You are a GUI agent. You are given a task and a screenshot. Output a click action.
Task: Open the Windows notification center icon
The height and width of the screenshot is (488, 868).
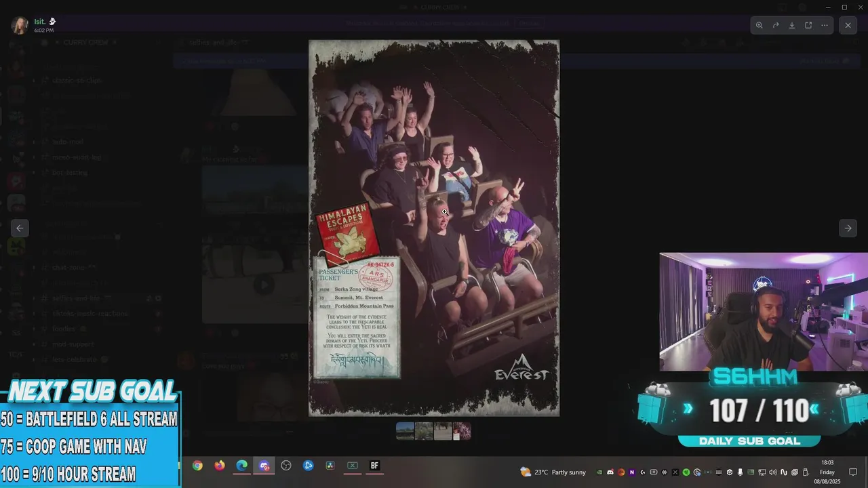pyautogui.click(x=853, y=472)
